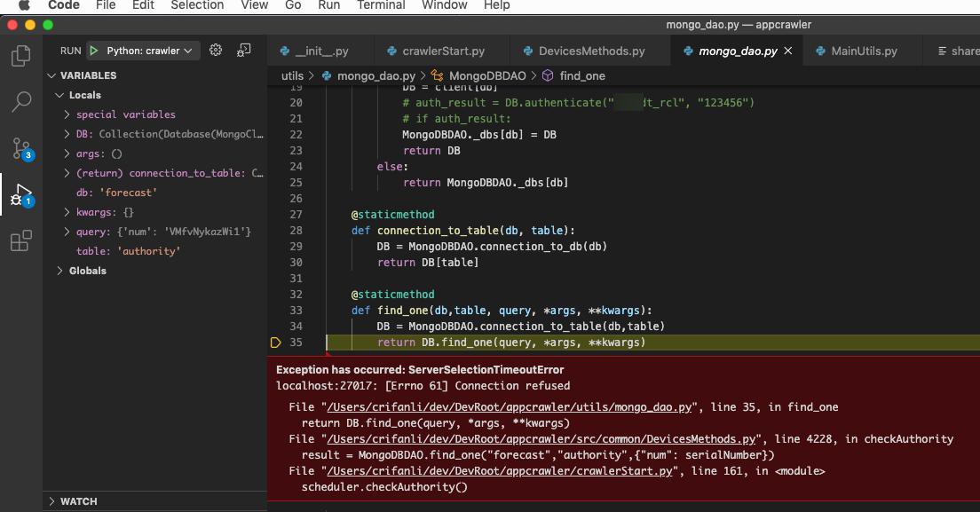Image resolution: width=980 pixels, height=512 pixels.
Task: Click the find_one method breadcrumb icon
Action: coord(548,75)
